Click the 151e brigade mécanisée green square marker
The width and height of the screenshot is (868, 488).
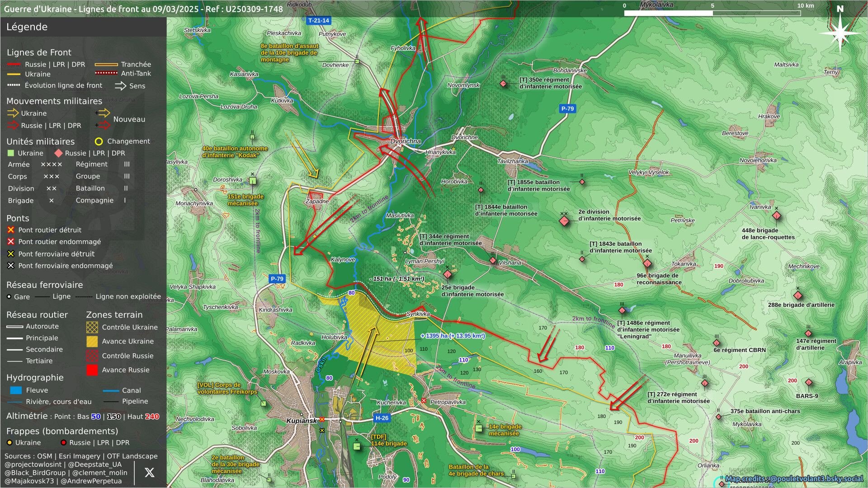click(253, 181)
